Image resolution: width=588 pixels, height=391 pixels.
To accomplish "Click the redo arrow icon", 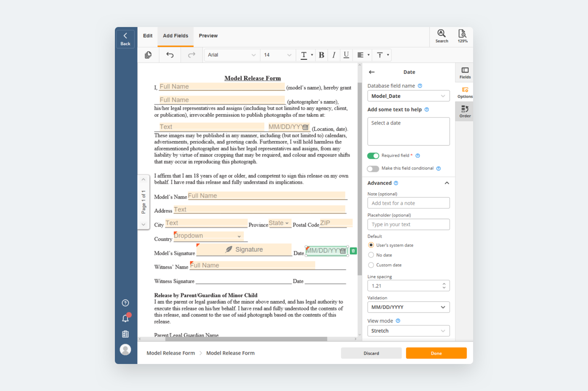I will [x=191, y=55].
